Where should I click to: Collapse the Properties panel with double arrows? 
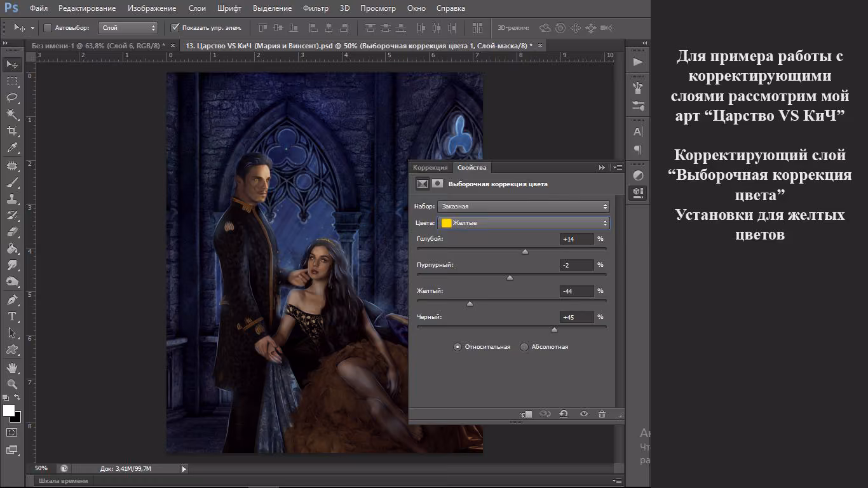click(602, 168)
